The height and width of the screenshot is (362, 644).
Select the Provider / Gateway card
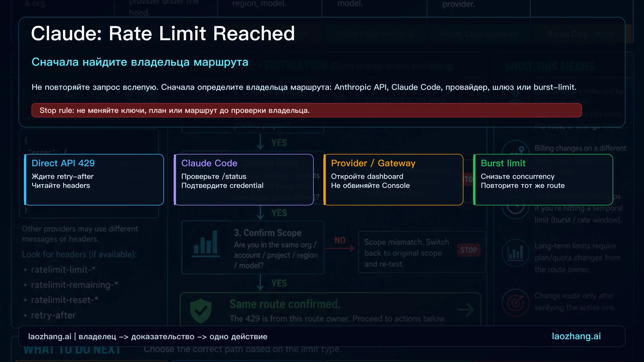point(393,180)
